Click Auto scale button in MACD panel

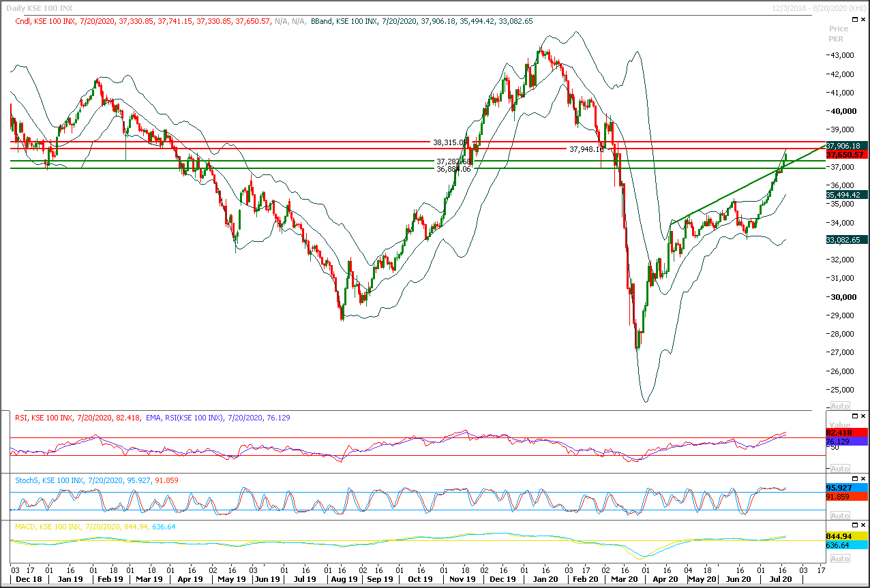pyautogui.click(x=839, y=558)
